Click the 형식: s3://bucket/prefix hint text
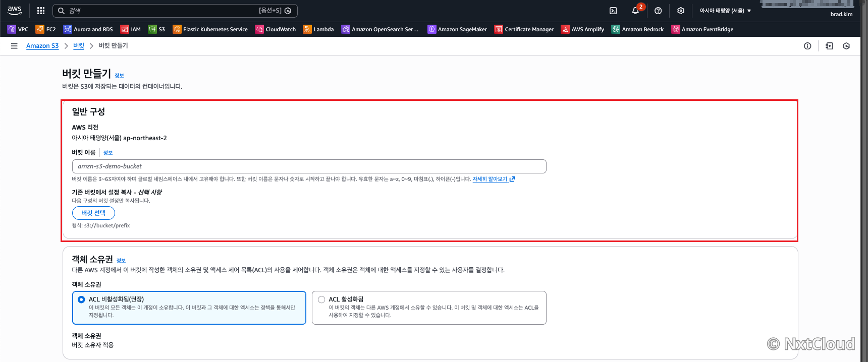This screenshot has width=868, height=362. click(101, 226)
